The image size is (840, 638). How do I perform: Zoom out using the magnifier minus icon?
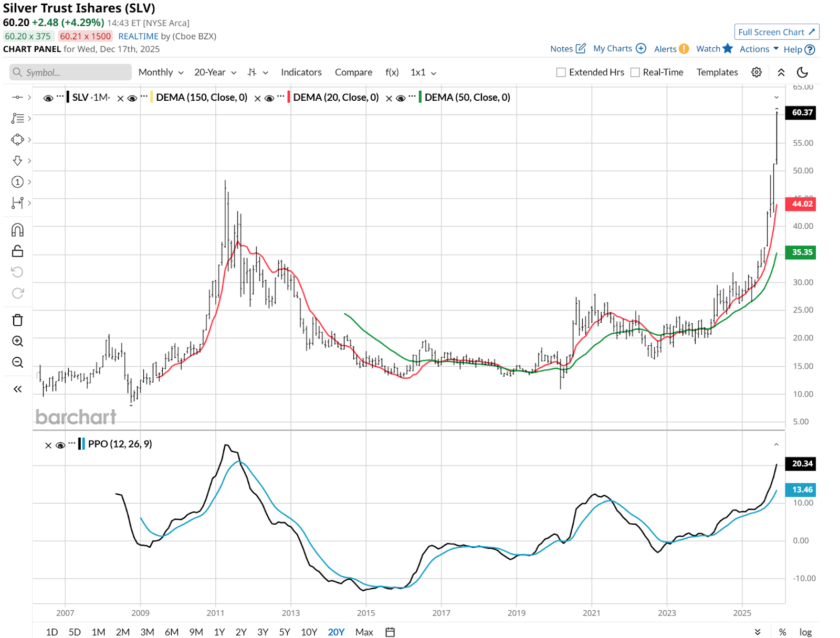(x=17, y=363)
